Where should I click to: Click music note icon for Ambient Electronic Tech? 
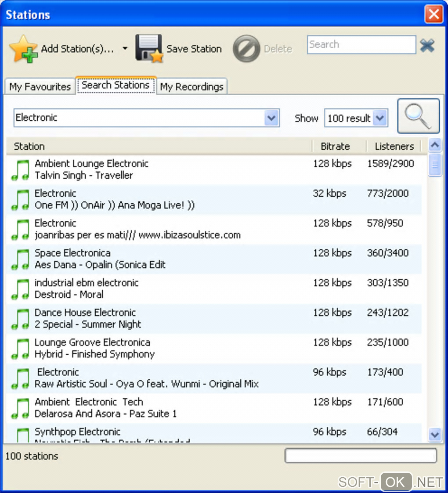coord(20,409)
